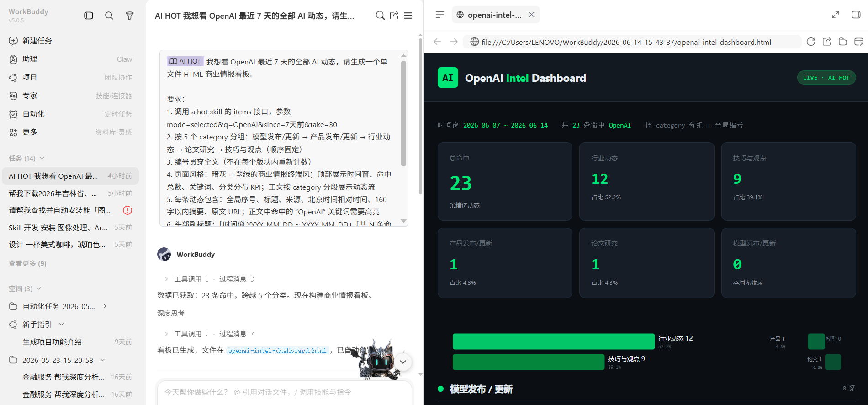868x405 pixels.
Task: Open the 自动化 automation section
Action: coord(70,114)
